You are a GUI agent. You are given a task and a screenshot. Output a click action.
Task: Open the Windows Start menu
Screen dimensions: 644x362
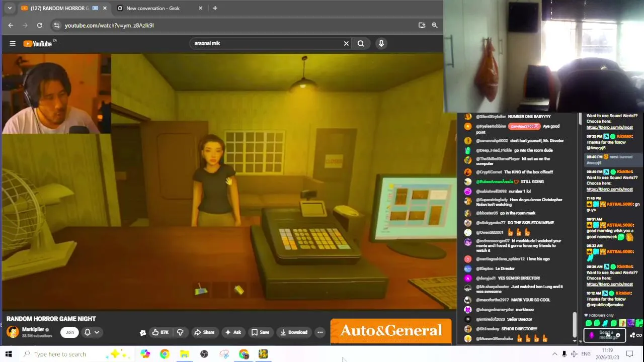(x=9, y=354)
